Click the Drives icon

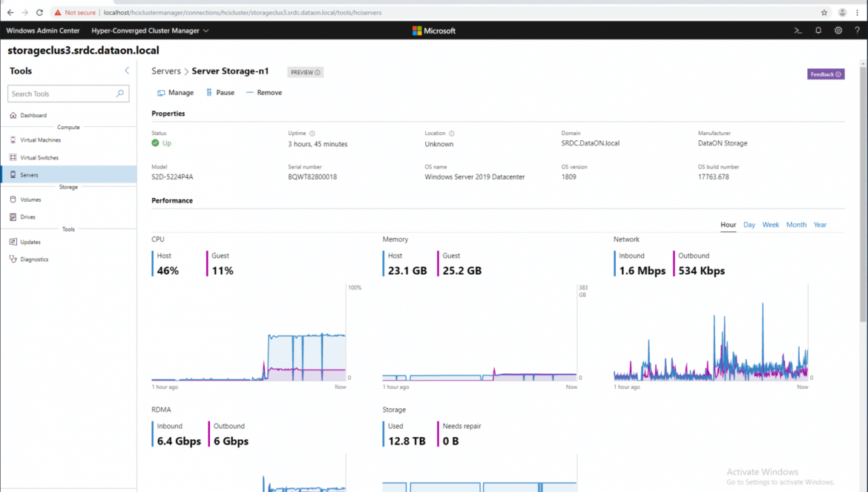point(13,217)
